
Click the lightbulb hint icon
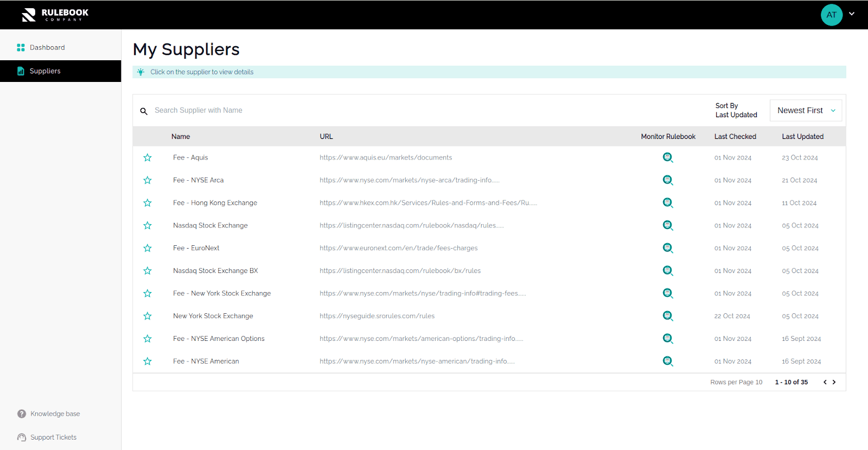point(141,72)
